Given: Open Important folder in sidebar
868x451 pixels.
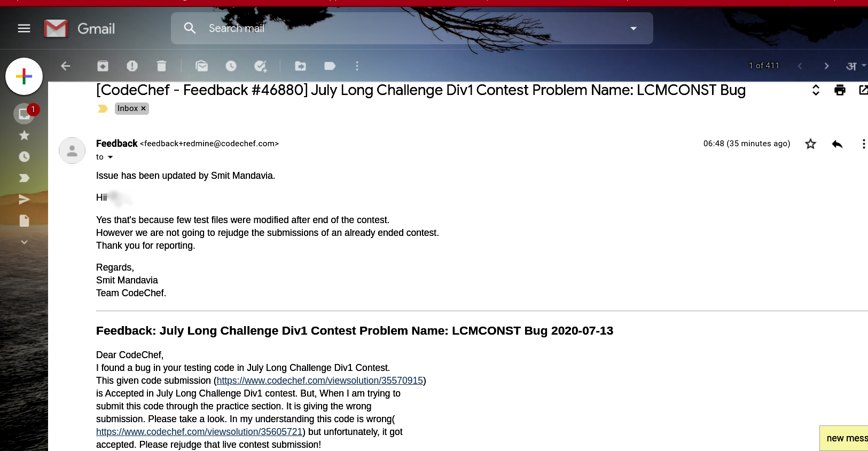Looking at the screenshot, I should tap(24, 178).
